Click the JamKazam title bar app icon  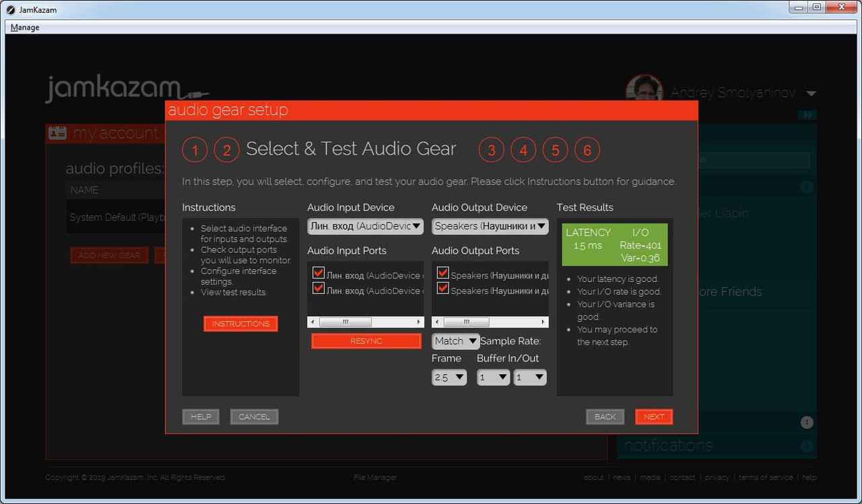(x=10, y=9)
